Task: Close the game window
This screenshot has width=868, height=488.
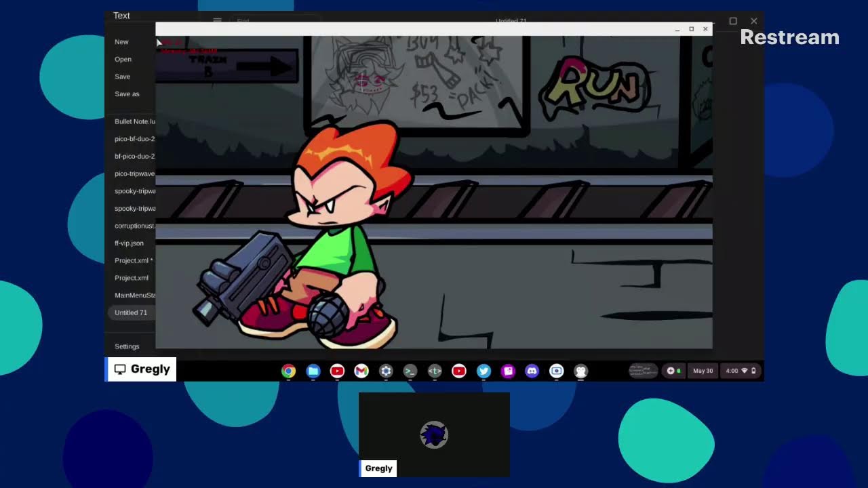Action: point(705,29)
